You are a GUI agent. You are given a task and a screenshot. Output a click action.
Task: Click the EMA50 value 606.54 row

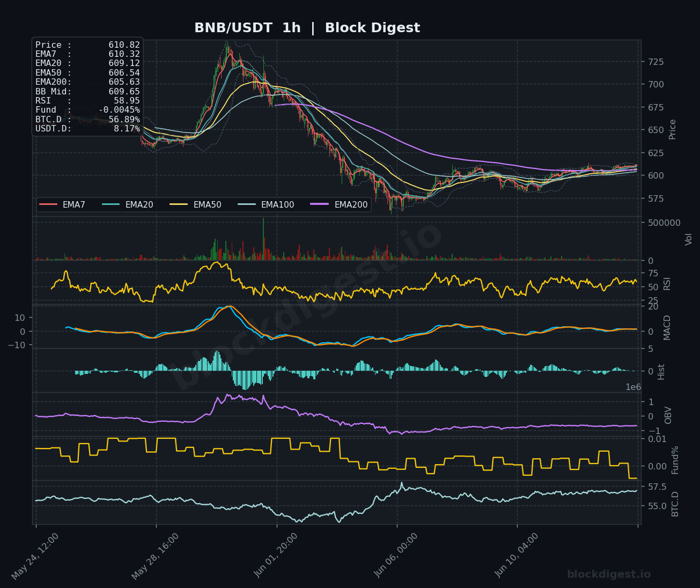(x=87, y=73)
